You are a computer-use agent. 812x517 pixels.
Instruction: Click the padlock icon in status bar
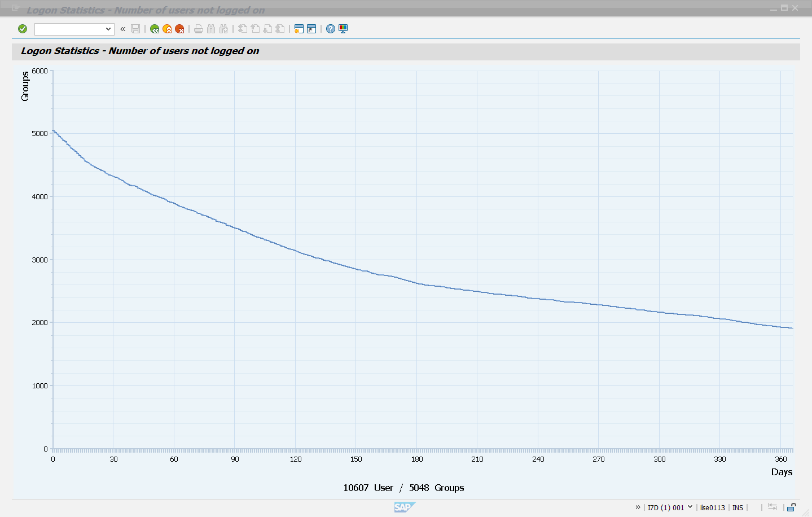pos(791,507)
